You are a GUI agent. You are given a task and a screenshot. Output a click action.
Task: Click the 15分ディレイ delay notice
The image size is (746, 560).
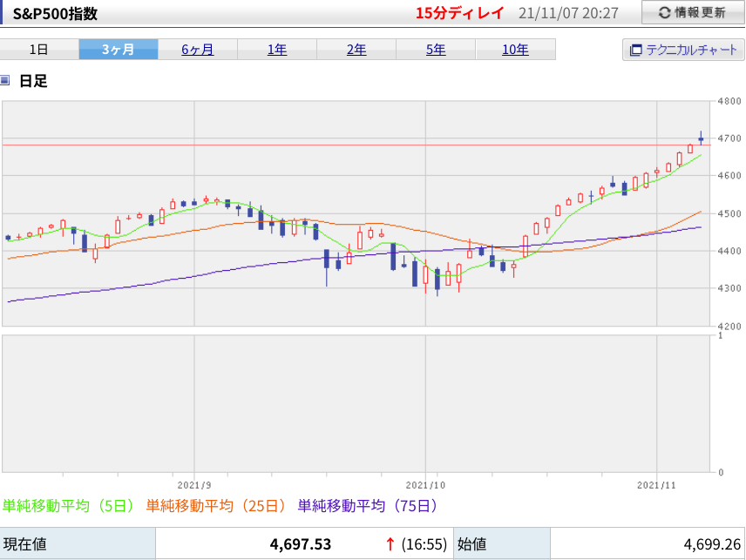click(459, 13)
